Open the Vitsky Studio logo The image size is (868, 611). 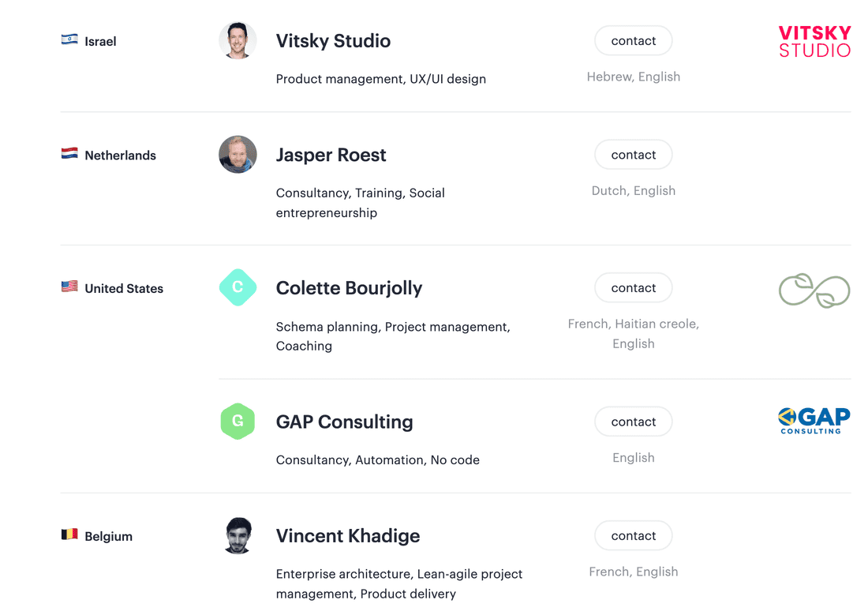click(x=814, y=41)
